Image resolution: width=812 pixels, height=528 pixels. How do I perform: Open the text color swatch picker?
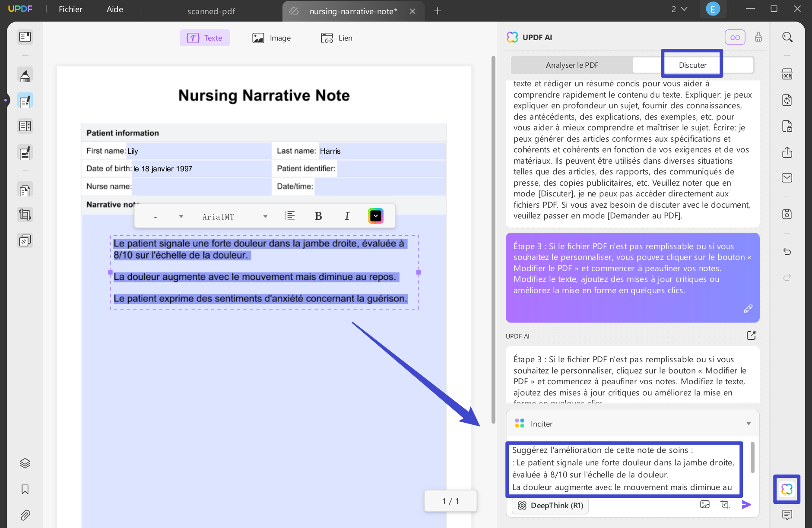pyautogui.click(x=375, y=216)
